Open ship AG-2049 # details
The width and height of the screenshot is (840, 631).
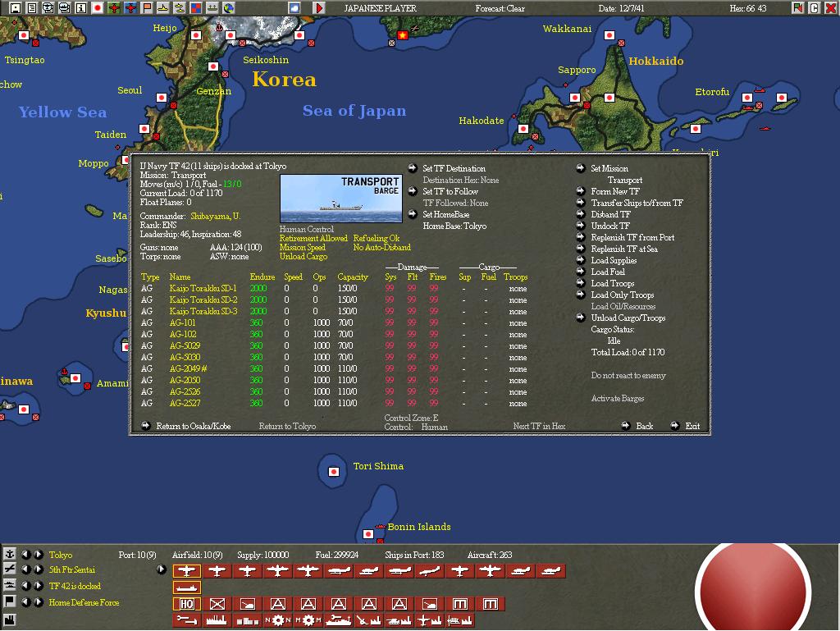pyautogui.click(x=188, y=369)
